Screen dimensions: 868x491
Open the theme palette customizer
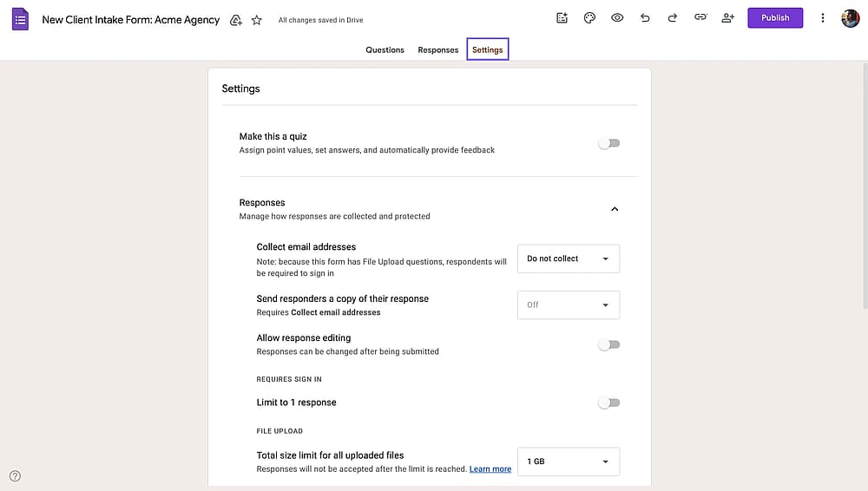click(589, 17)
